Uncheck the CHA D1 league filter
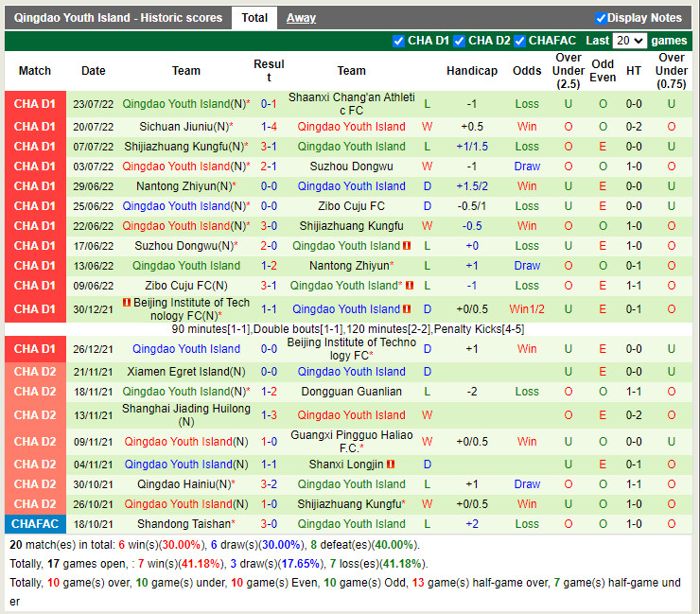 [x=398, y=41]
